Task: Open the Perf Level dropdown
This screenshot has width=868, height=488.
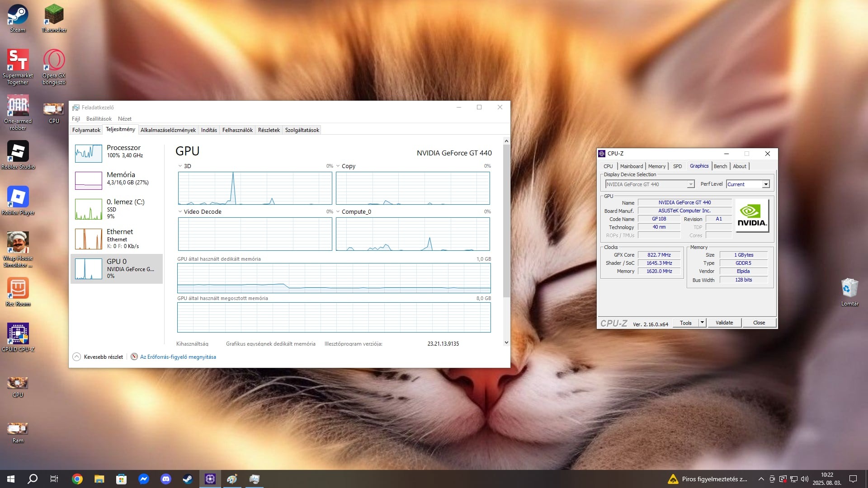Action: tap(766, 184)
